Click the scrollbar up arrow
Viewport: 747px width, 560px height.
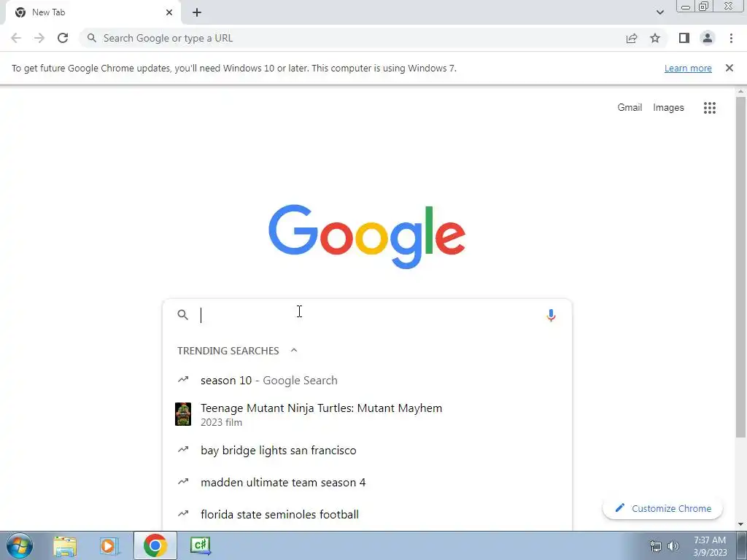tap(740, 91)
